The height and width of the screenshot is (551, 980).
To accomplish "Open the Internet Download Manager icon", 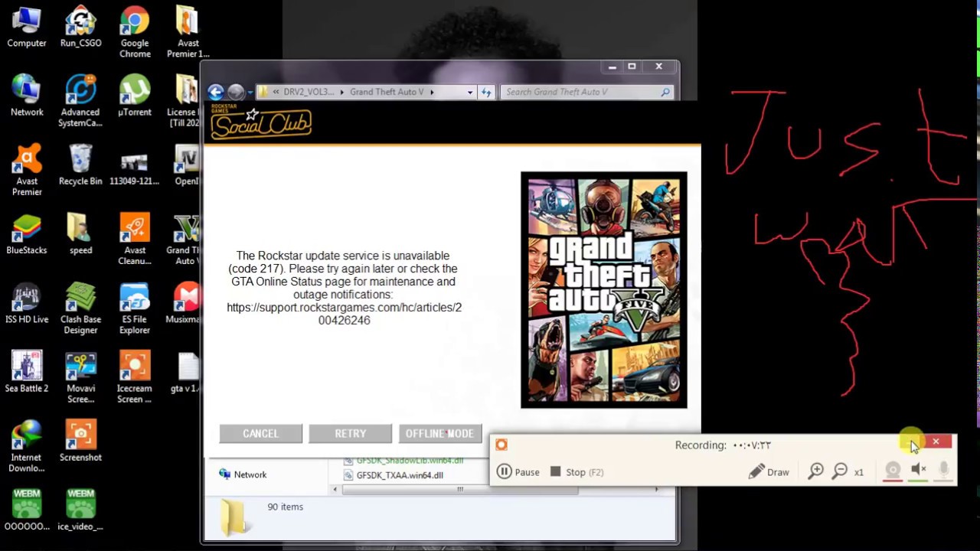I will pos(27,446).
